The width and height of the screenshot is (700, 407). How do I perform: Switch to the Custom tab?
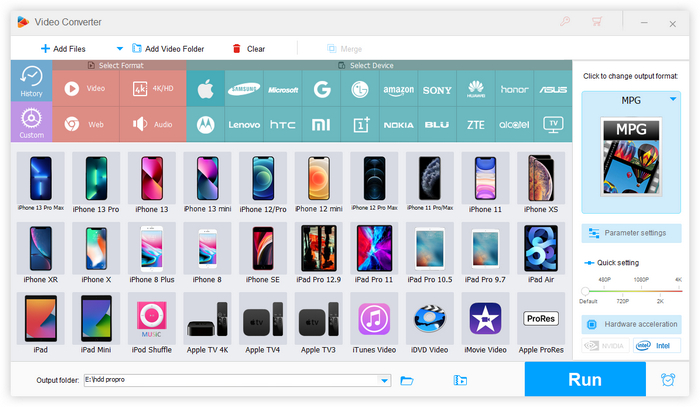click(31, 122)
